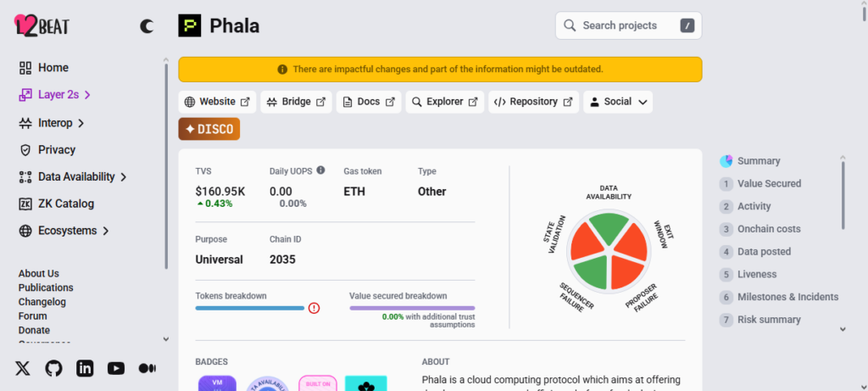
Task: Open the Phala Website link
Action: [x=217, y=102]
